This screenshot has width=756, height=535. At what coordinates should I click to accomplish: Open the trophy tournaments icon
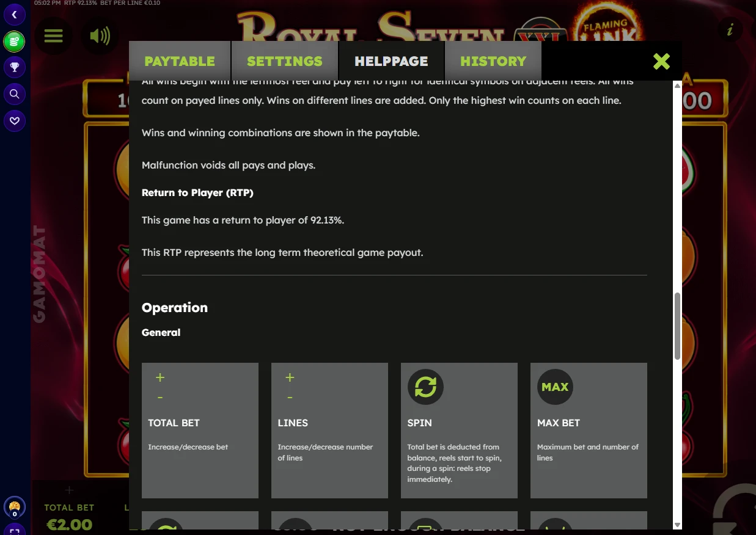(14, 67)
